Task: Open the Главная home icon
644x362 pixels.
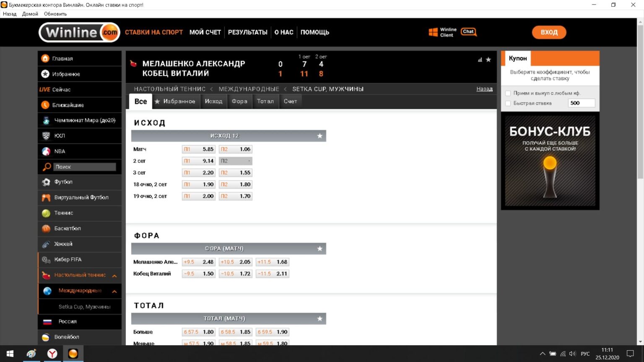Action: [45, 59]
